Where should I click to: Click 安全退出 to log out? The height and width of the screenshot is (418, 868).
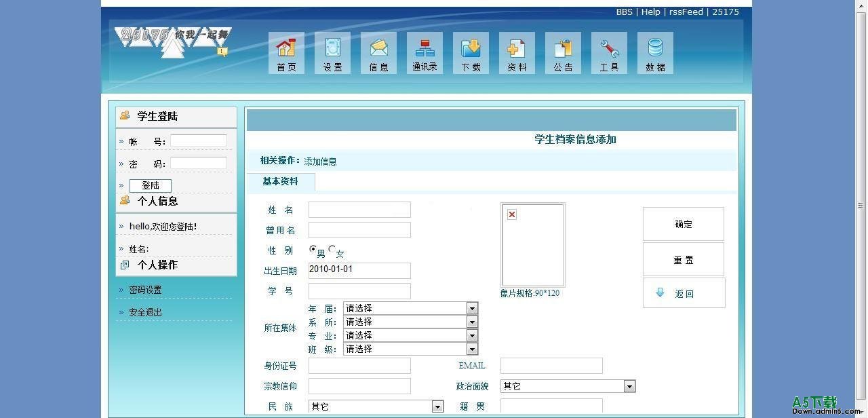tap(145, 312)
